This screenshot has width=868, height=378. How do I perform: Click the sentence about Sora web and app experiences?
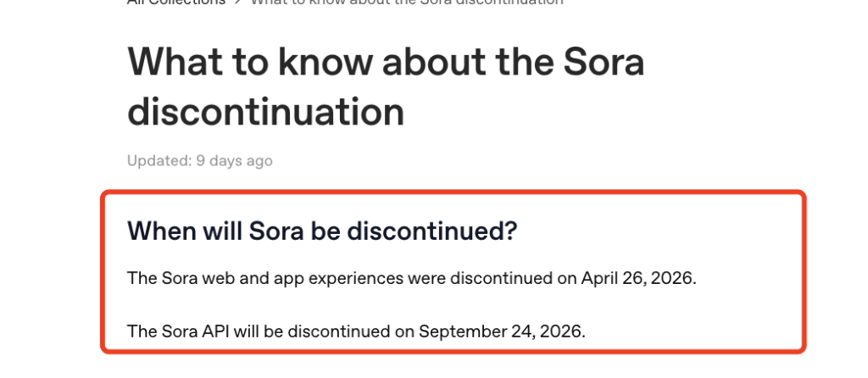coord(412,278)
